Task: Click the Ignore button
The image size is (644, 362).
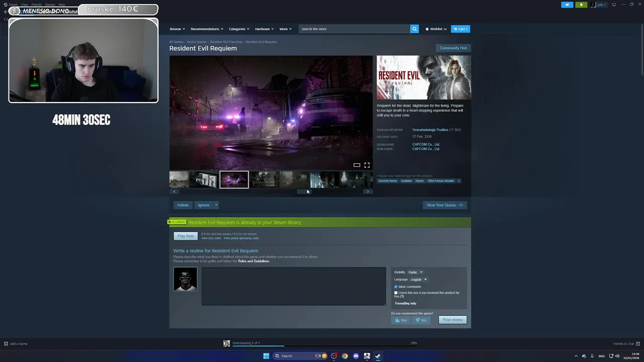Action: (x=203, y=205)
